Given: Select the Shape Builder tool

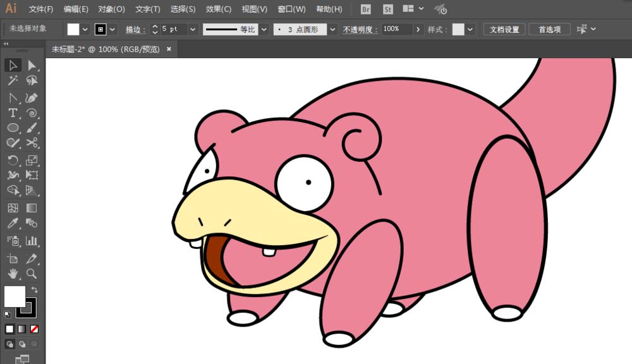Looking at the screenshot, I should click(x=13, y=190).
